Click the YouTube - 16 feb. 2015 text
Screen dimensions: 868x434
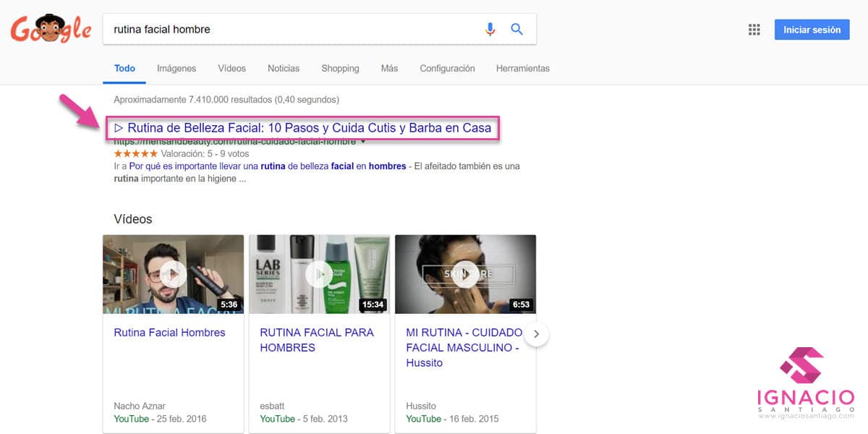click(452, 419)
